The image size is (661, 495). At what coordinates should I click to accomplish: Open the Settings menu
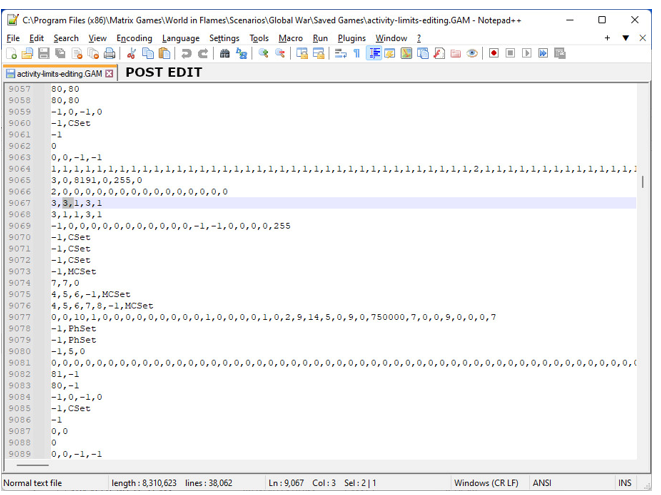[x=224, y=38]
